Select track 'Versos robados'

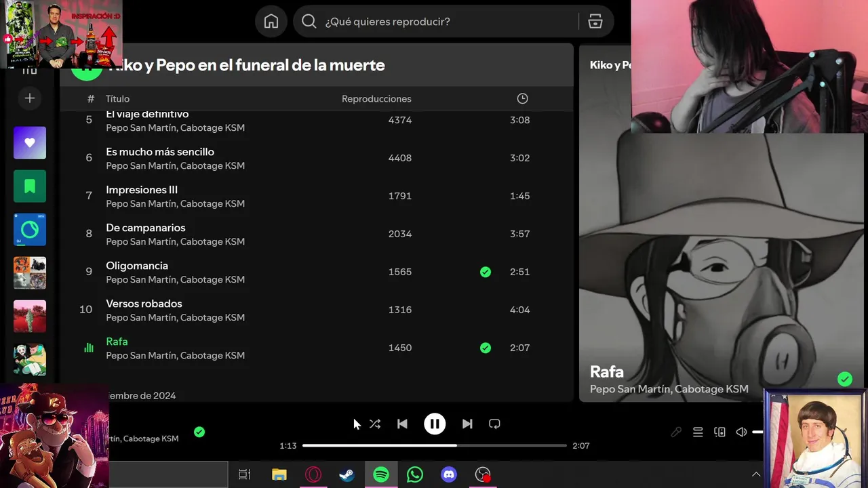tap(144, 304)
